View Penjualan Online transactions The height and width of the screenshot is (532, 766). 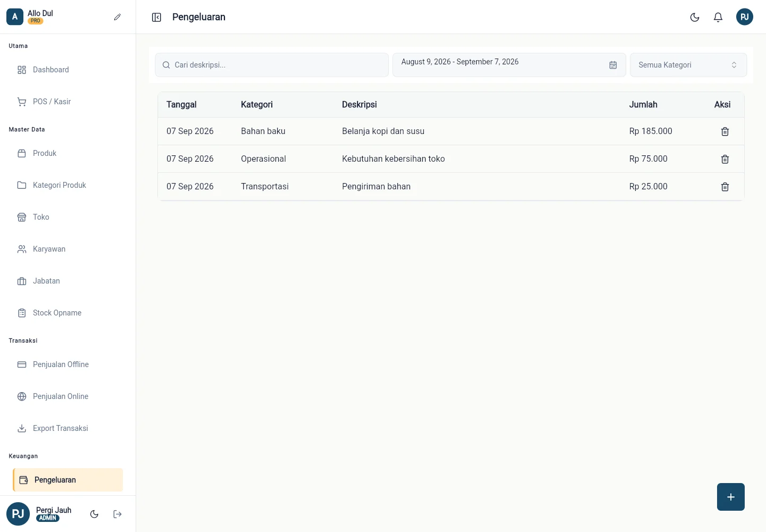[68, 396]
